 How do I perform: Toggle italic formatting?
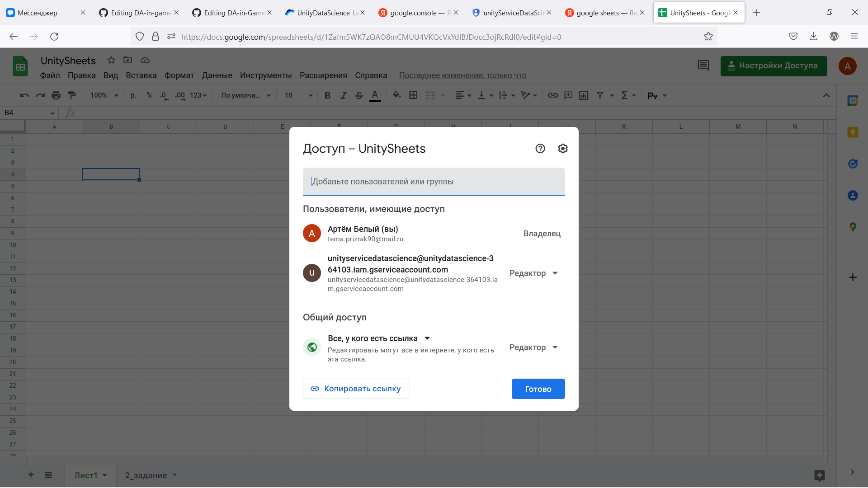click(x=344, y=95)
